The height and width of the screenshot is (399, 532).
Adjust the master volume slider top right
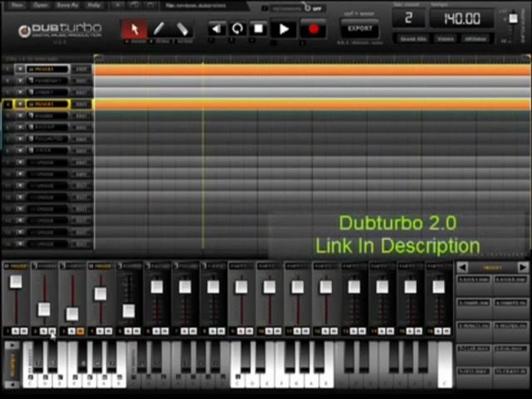click(x=513, y=18)
